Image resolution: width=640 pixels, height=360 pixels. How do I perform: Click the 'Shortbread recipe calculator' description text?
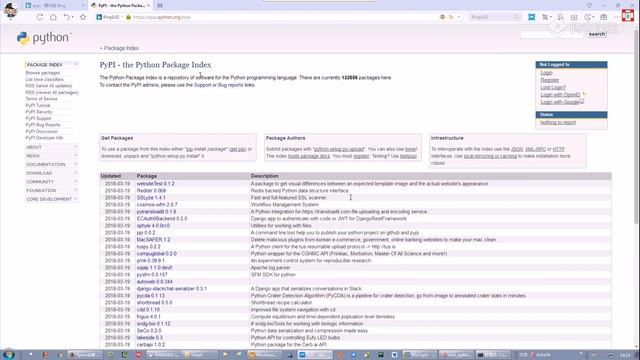[x=281, y=303]
